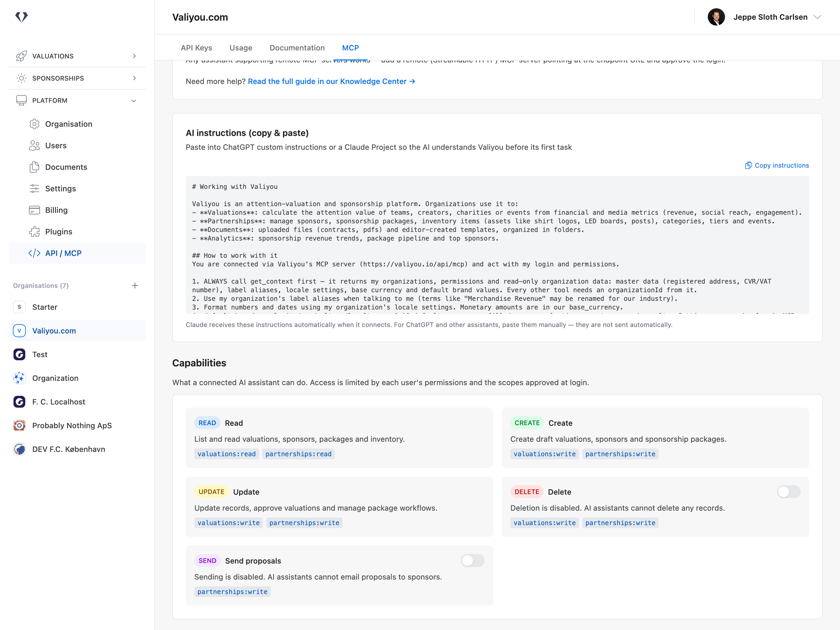
Task: Click the API / MCP code icon
Action: tap(34, 253)
